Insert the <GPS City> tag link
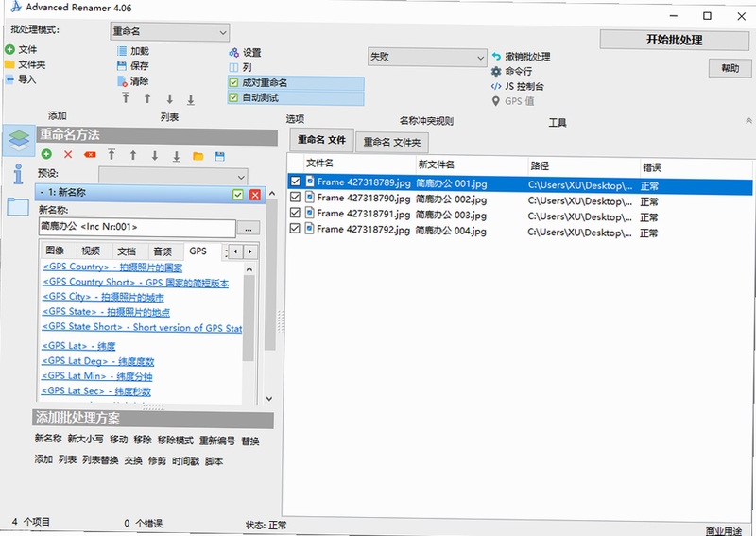Image resolution: width=756 pixels, height=536 pixels. point(103,297)
